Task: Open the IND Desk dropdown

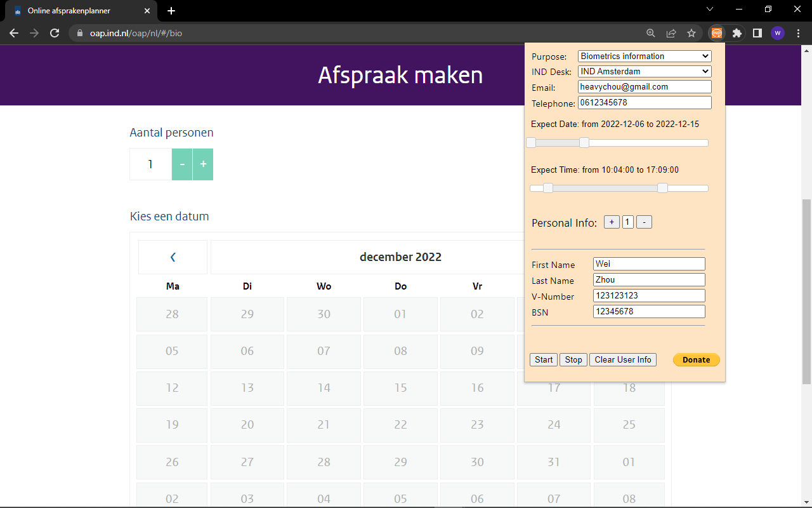Action: [x=645, y=72]
